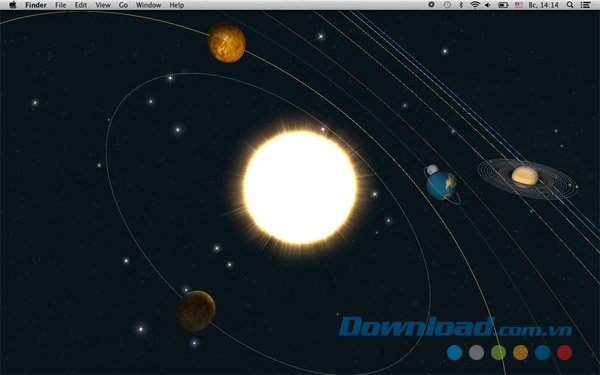
Task: Open the Finder application menu
Action: point(36,5)
